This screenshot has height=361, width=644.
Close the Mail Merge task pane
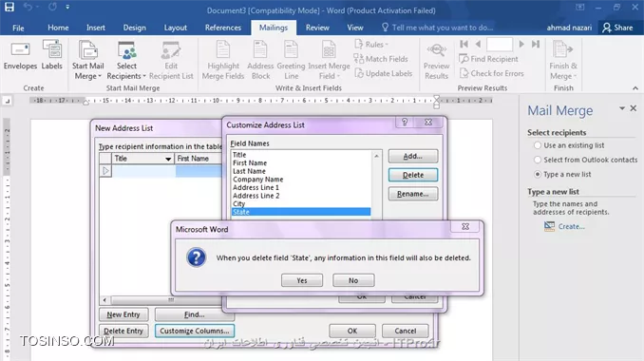click(x=634, y=108)
